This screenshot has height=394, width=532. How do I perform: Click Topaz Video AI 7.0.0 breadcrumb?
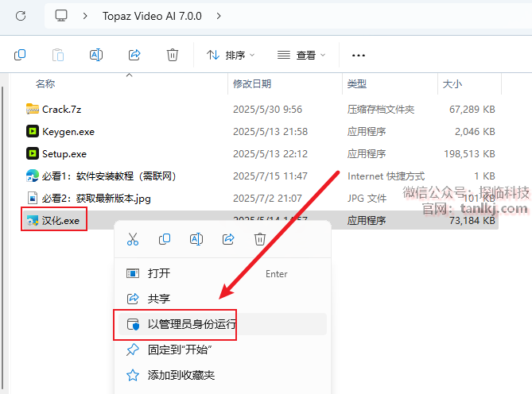[x=153, y=15]
